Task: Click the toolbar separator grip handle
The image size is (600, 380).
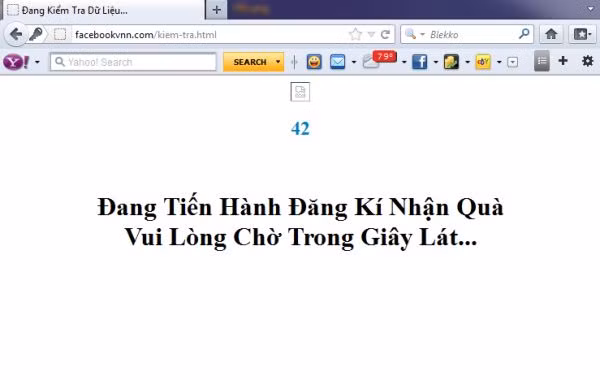Action: click(294, 62)
